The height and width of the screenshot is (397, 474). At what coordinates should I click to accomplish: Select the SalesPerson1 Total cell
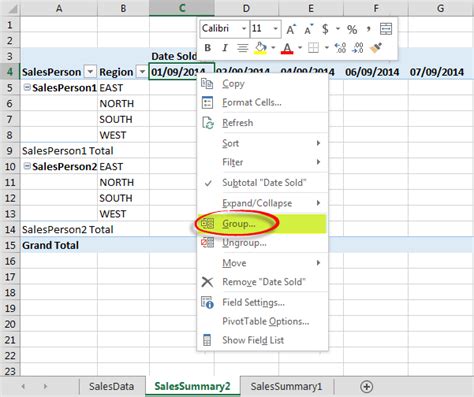(x=59, y=151)
